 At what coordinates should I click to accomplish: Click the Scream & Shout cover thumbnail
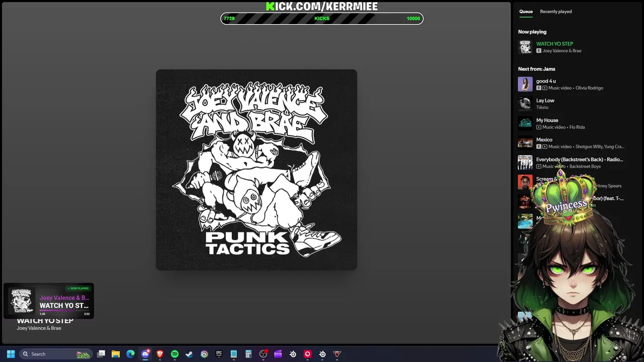[x=525, y=182]
